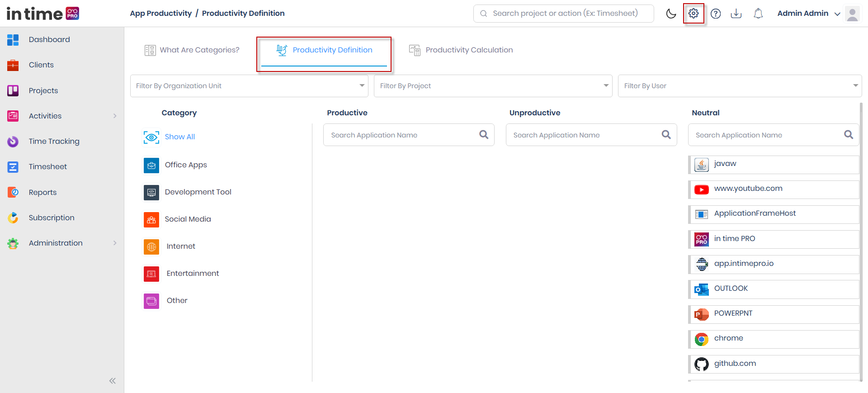Click the OUTLOOK application icon
The height and width of the screenshot is (393, 868).
click(x=702, y=289)
